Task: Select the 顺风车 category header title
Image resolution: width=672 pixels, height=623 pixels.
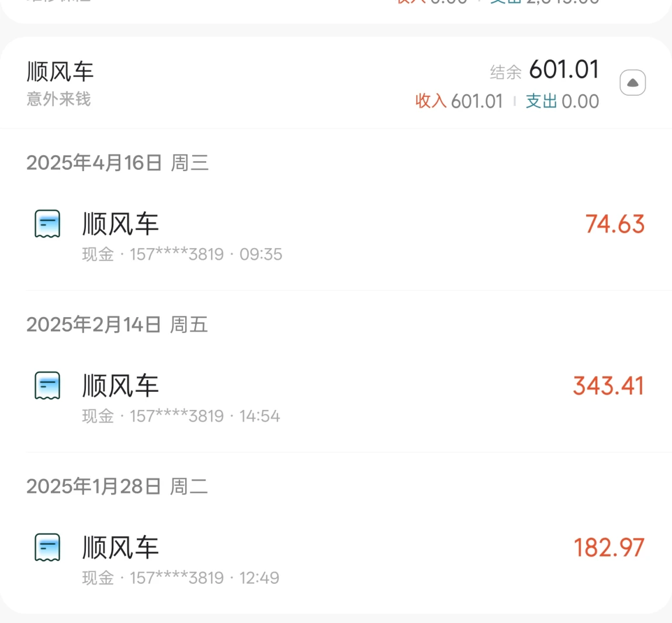Action: tap(60, 71)
